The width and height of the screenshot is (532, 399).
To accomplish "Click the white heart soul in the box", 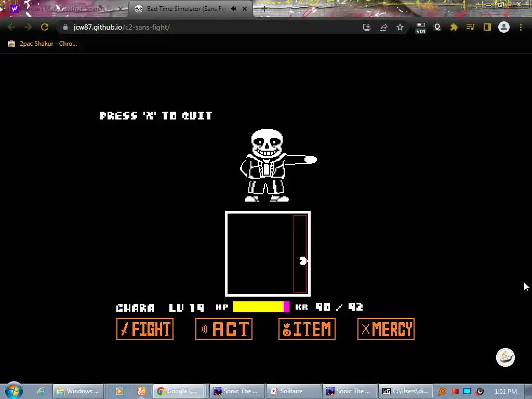I will pos(303,261).
